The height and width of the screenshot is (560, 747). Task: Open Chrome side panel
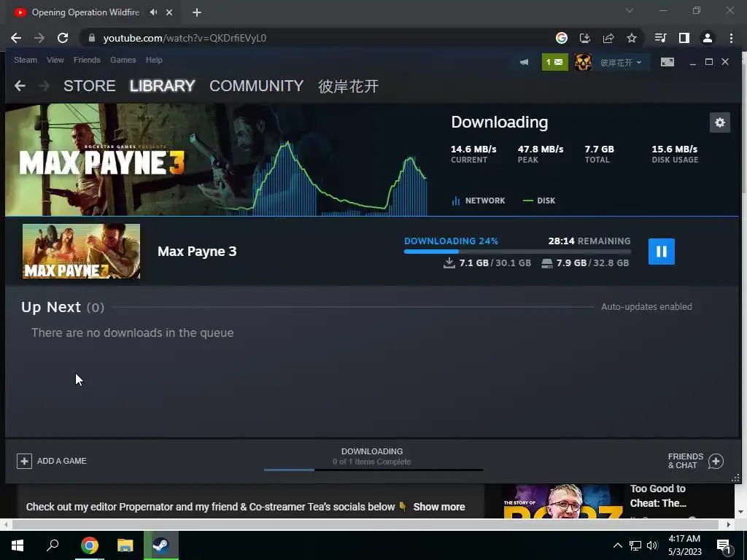(x=684, y=38)
